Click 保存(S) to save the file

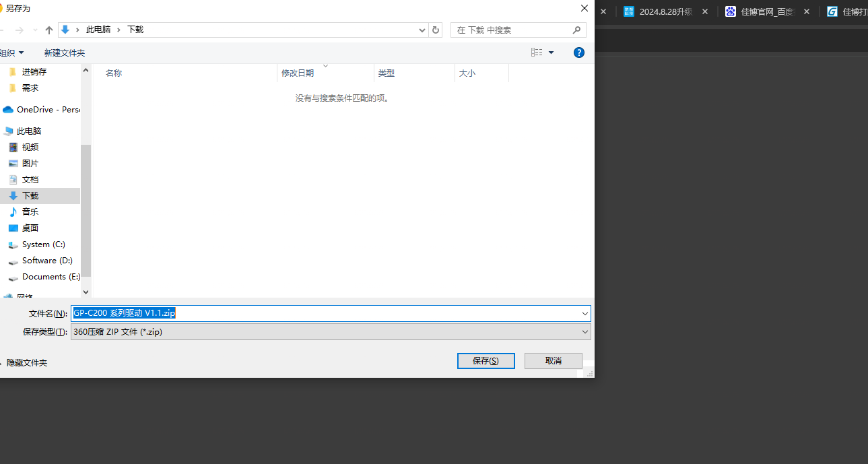click(486, 361)
